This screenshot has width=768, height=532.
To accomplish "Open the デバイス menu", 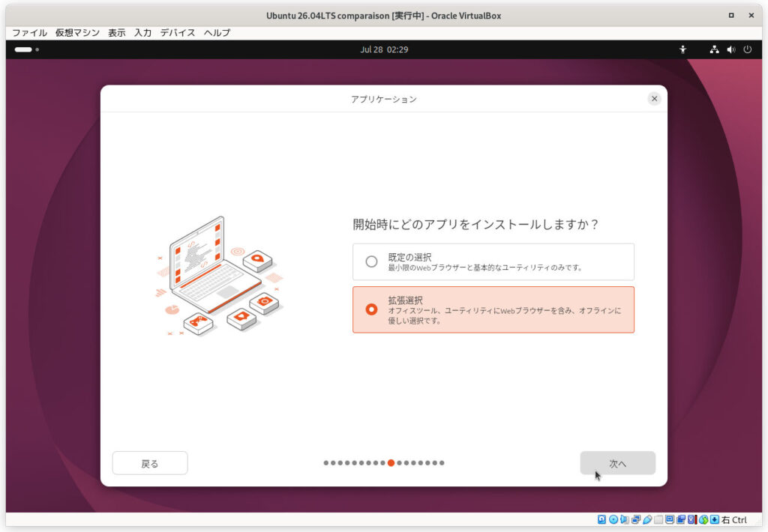I will coord(178,33).
